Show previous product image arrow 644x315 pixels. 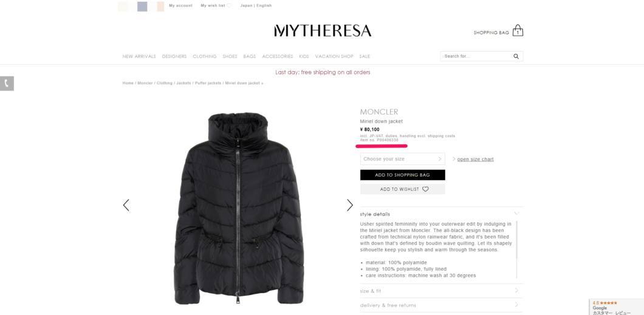tap(126, 205)
